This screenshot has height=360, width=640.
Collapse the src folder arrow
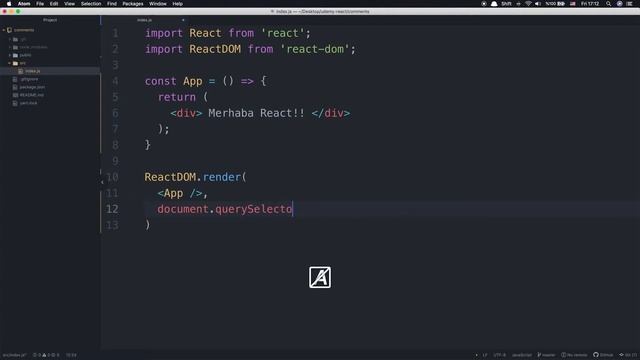(10, 63)
